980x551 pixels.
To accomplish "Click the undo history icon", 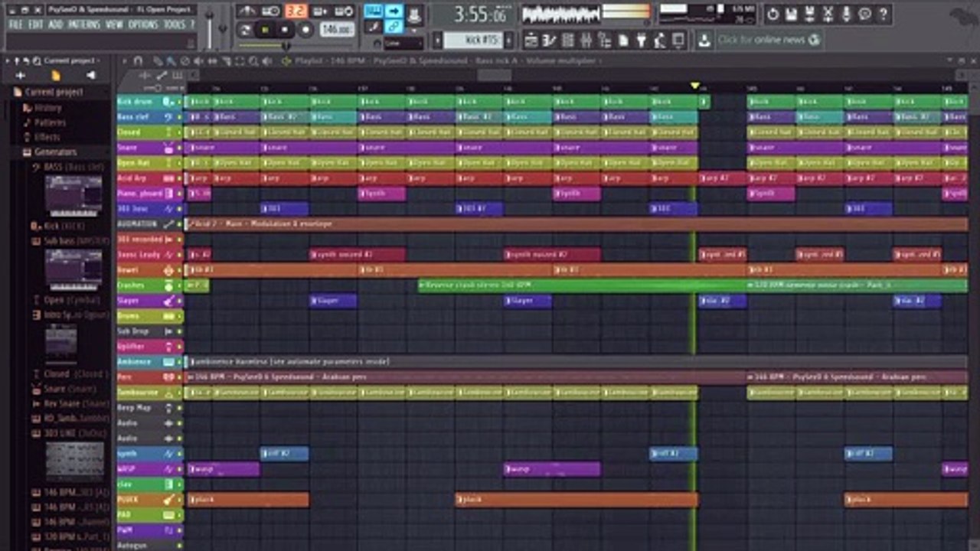I will coord(773,14).
